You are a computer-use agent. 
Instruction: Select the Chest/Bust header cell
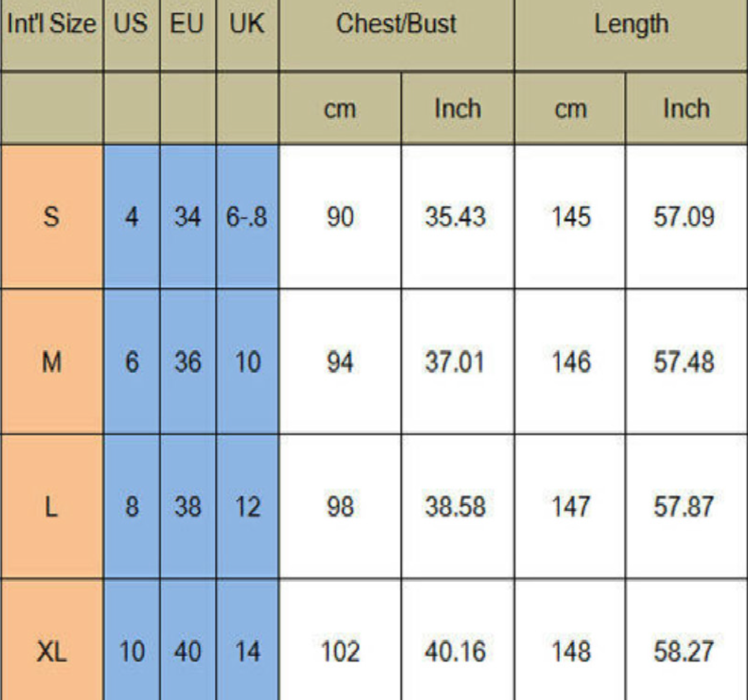396,24
